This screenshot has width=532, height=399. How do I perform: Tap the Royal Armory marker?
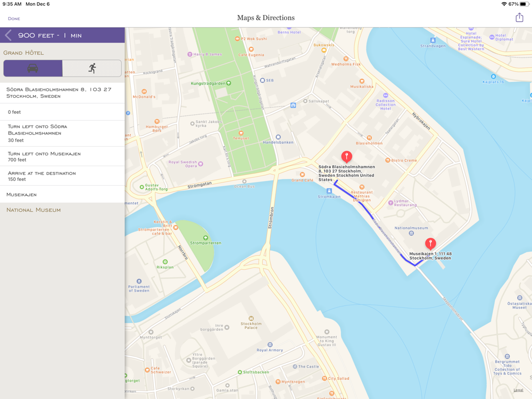[270, 345]
